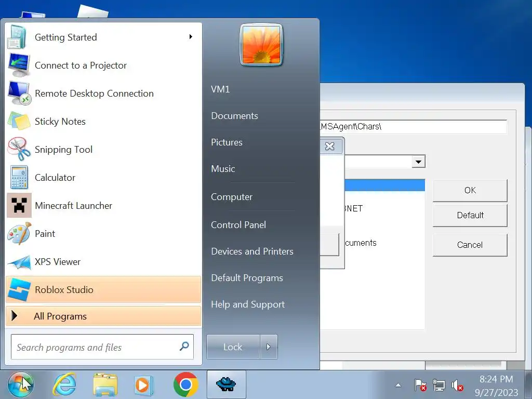This screenshot has width=532, height=399.
Task: Click the search magnifier icon
Action: click(184, 347)
